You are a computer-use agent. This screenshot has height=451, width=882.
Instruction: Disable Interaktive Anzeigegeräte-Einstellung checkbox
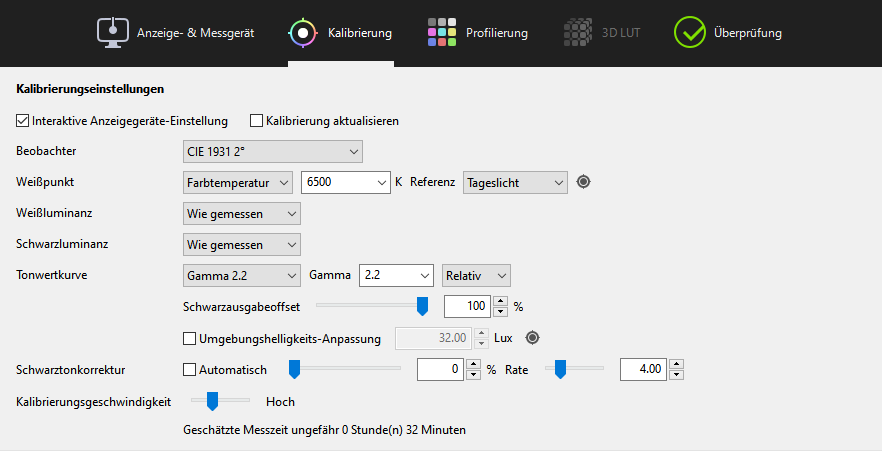22,121
